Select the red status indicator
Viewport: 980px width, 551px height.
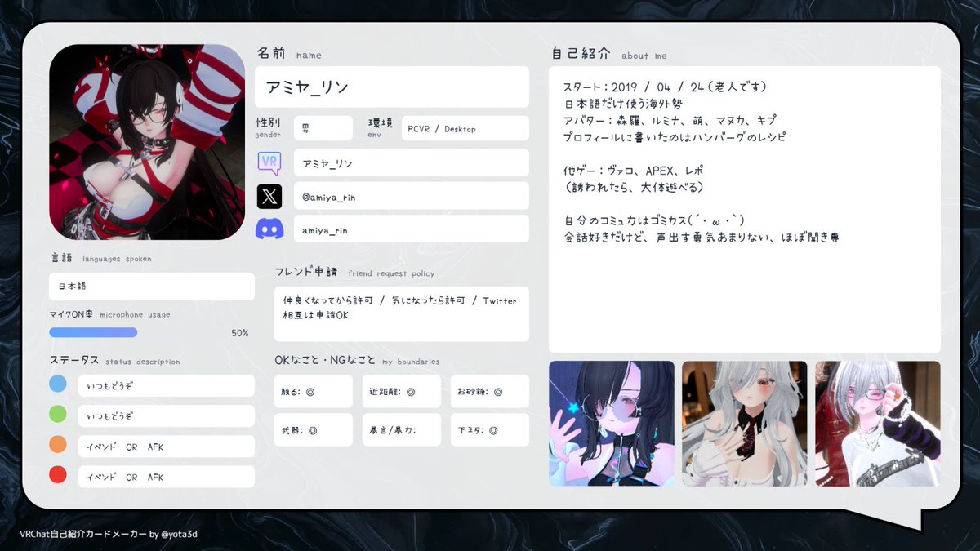coord(57,476)
